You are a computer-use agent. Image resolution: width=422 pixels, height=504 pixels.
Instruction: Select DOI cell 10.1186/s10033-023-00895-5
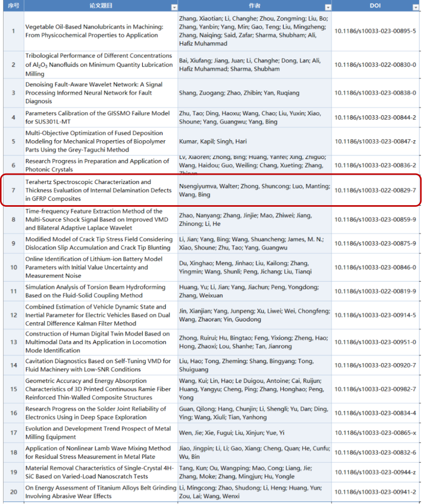pyautogui.click(x=375, y=31)
